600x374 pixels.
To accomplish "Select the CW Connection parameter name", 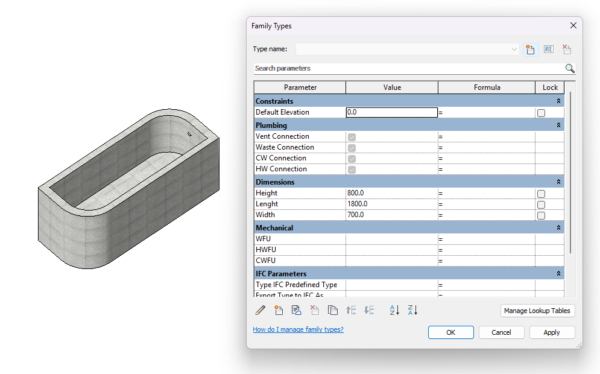I will (281, 158).
